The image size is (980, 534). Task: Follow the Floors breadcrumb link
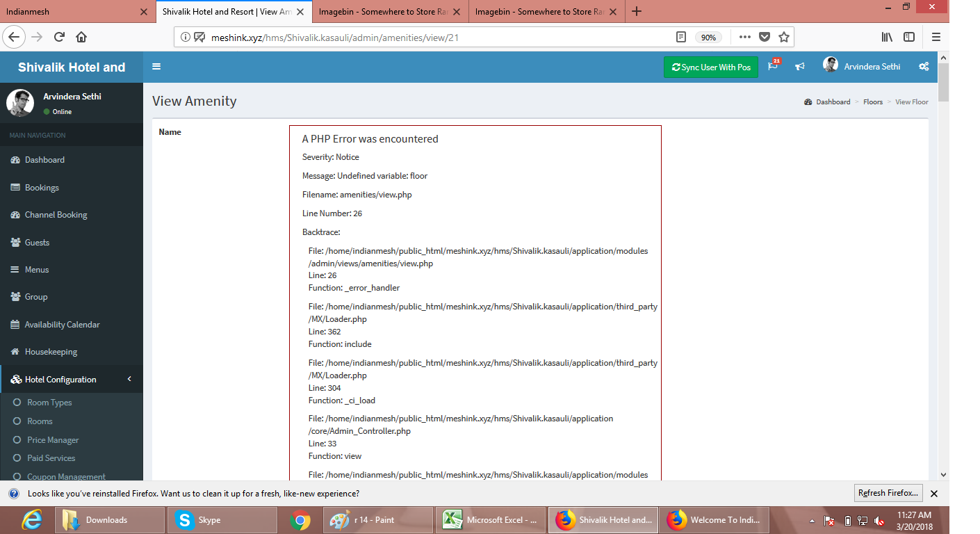(x=873, y=102)
